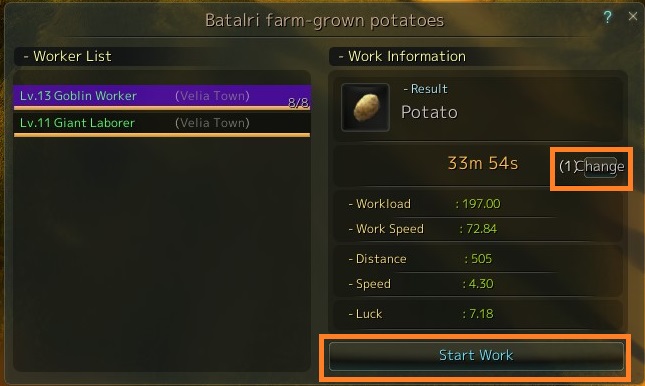The width and height of the screenshot is (645, 386).
Task: Click the Giant Laborer stamina bar
Action: [162, 135]
